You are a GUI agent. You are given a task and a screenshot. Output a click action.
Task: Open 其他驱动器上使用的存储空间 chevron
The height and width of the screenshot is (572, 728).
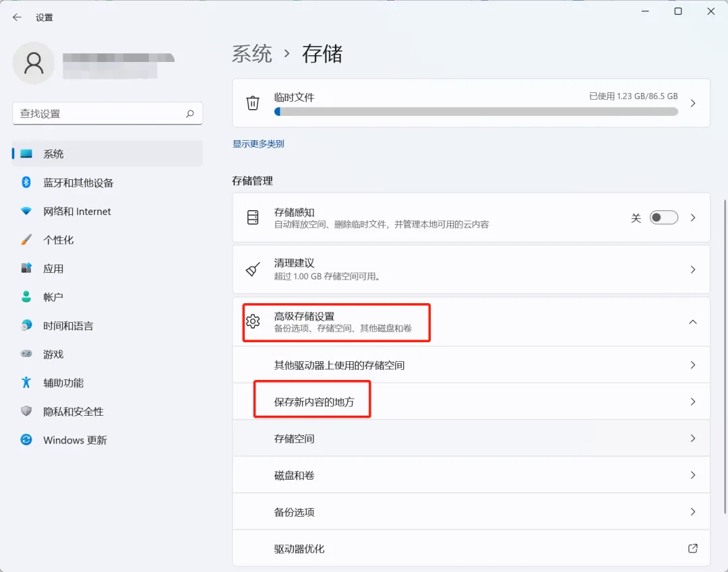[x=693, y=365]
